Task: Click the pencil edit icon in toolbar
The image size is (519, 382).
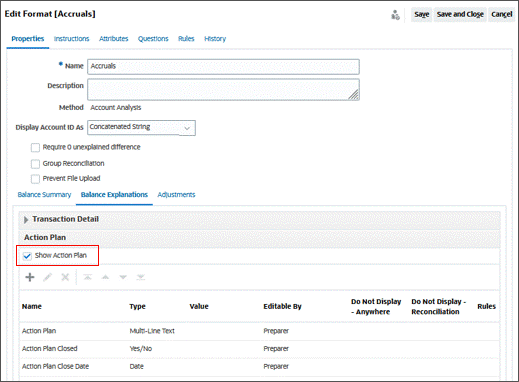Action: point(47,277)
